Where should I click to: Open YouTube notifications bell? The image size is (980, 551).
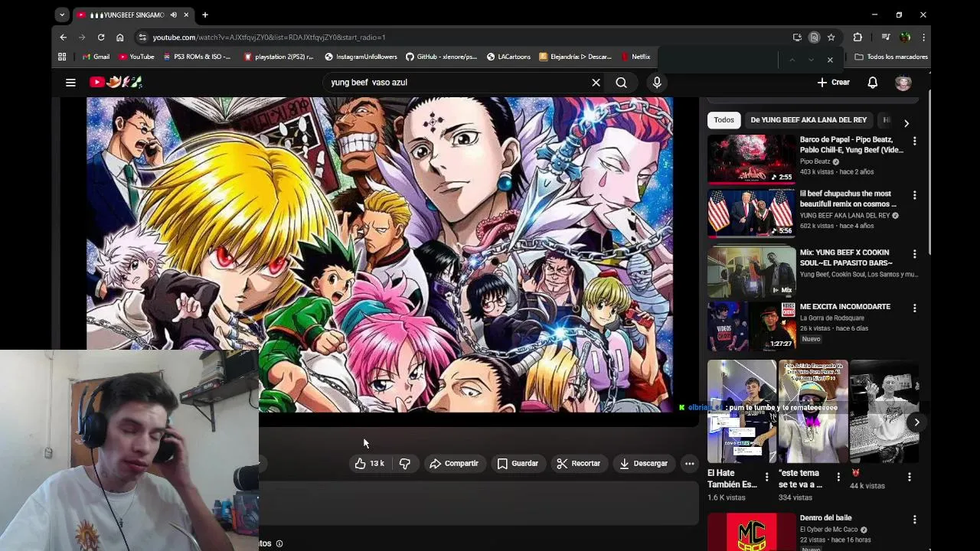pos(872,82)
